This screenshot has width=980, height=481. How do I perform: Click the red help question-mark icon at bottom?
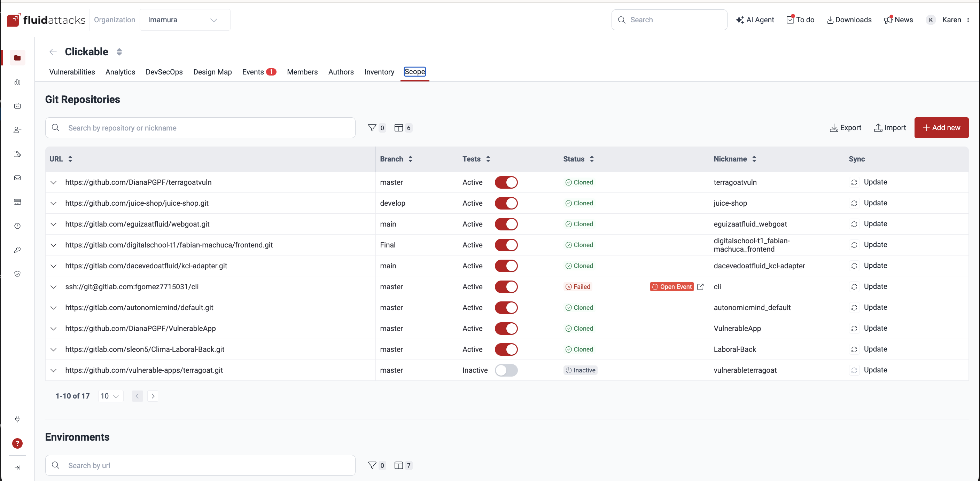(x=17, y=443)
